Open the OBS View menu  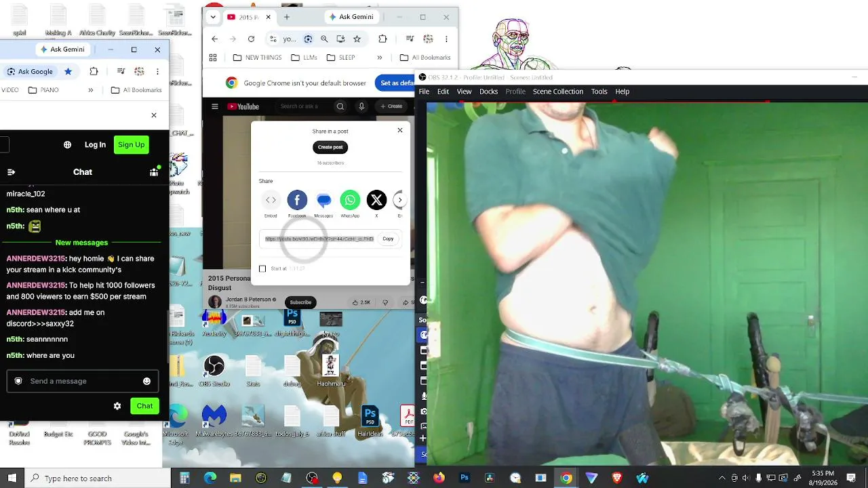[464, 91]
